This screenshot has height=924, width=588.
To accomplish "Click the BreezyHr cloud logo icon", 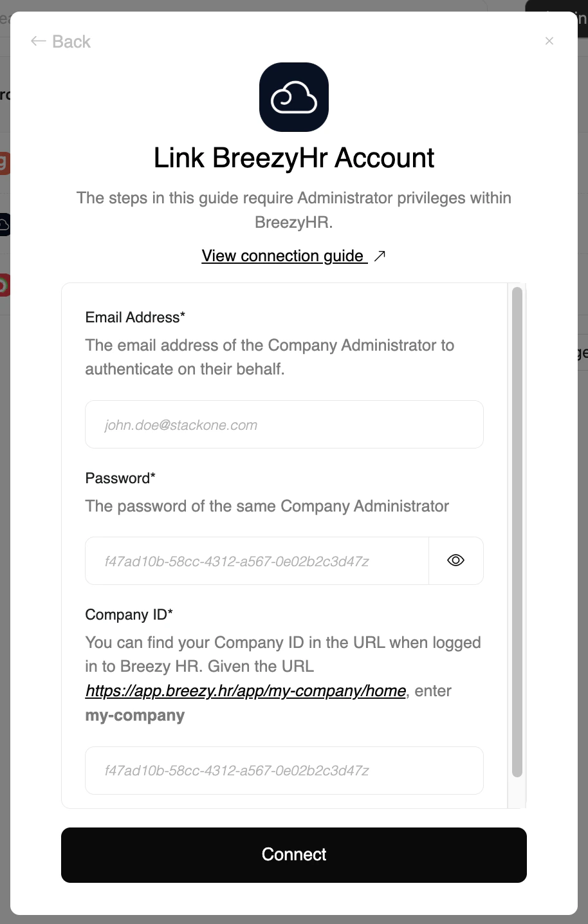I will click(293, 97).
